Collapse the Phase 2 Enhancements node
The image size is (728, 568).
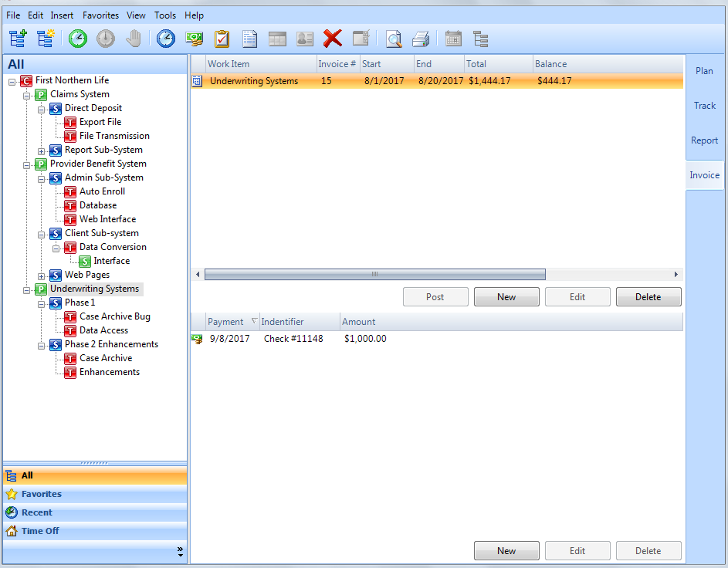point(42,347)
